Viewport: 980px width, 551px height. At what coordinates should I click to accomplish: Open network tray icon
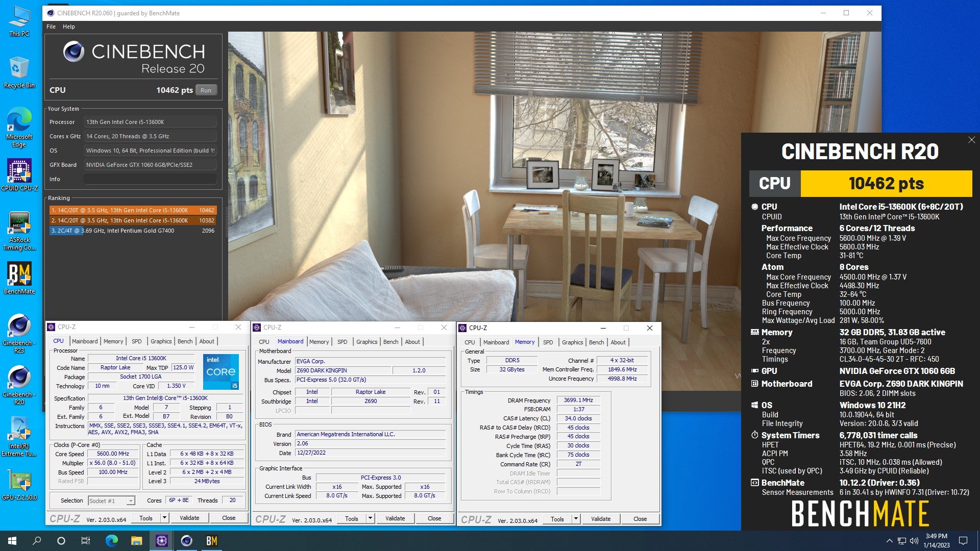click(902, 541)
